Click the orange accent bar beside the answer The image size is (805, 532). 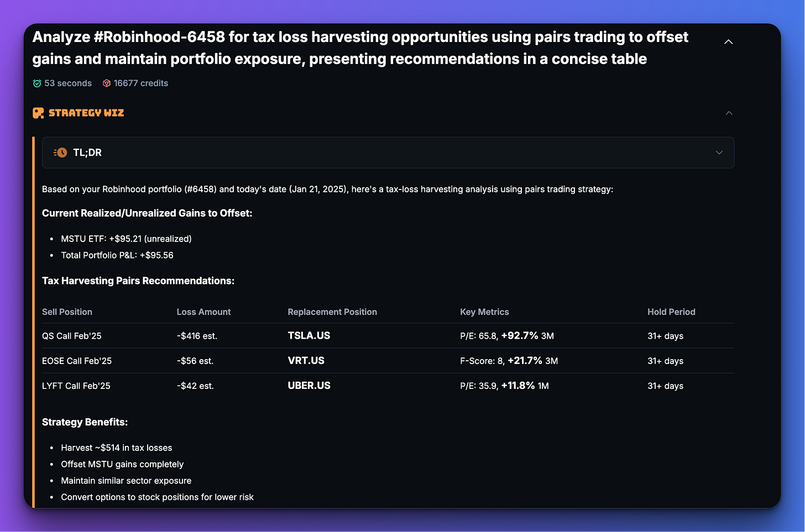pyautogui.click(x=34, y=320)
